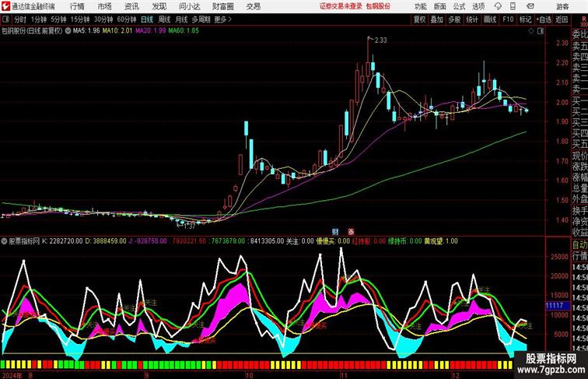Select the 日线 daily period tab
The height and width of the screenshot is (379, 588).
[x=147, y=19]
